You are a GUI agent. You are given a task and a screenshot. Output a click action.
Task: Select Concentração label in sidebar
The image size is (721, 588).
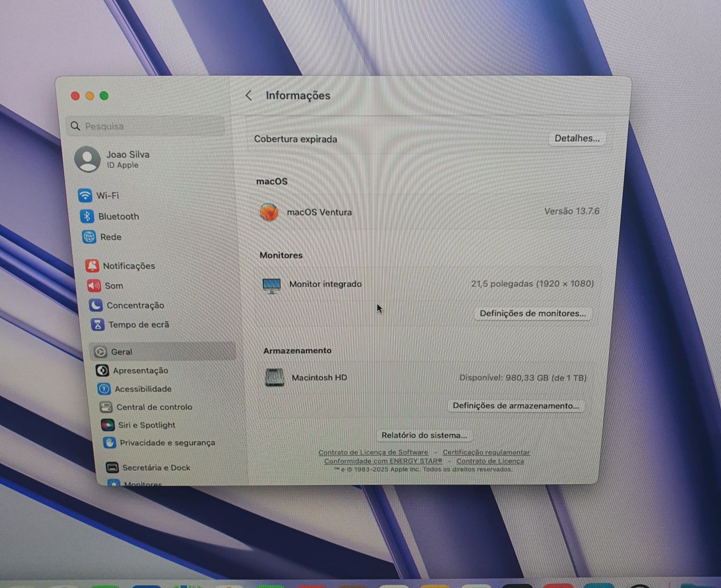coord(135,305)
